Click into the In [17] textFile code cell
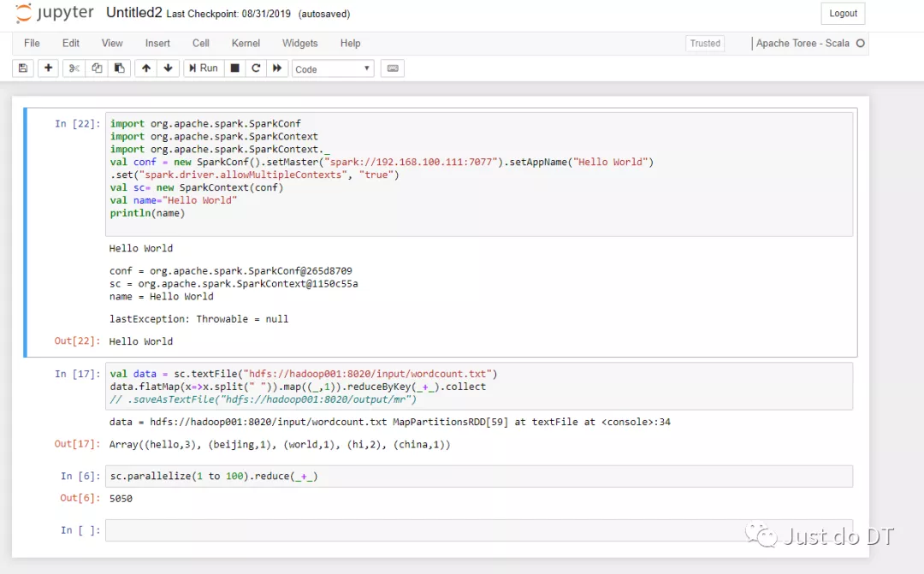The image size is (924, 574). (479, 387)
